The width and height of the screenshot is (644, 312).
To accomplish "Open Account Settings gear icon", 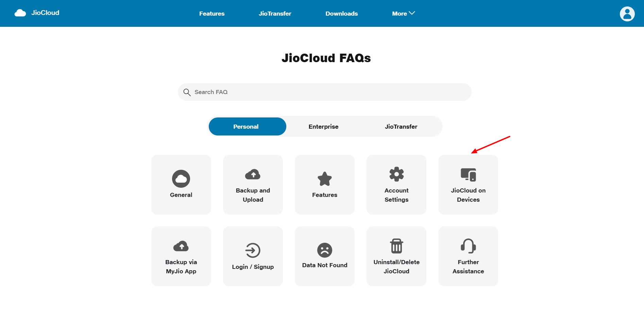I will click(x=396, y=174).
